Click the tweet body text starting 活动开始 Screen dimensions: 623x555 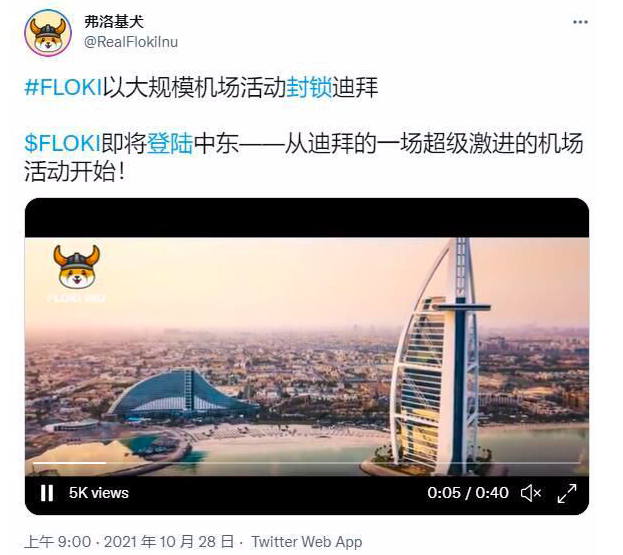[x=74, y=172]
